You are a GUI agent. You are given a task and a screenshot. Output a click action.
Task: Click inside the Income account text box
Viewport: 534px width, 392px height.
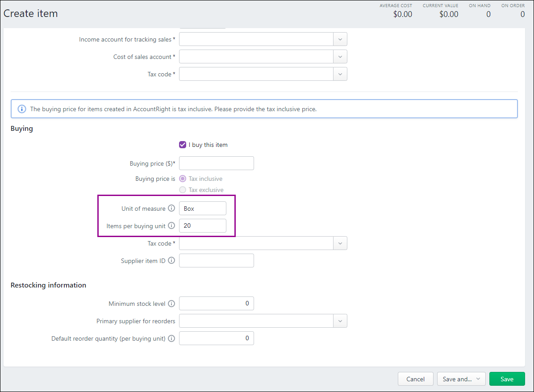(x=256, y=39)
